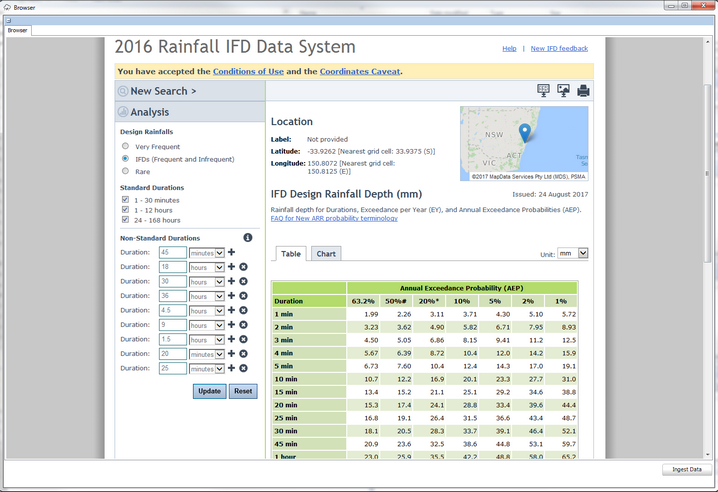Click the plus icon on the 45 minutes row
This screenshot has width=718, height=492.
click(x=232, y=253)
